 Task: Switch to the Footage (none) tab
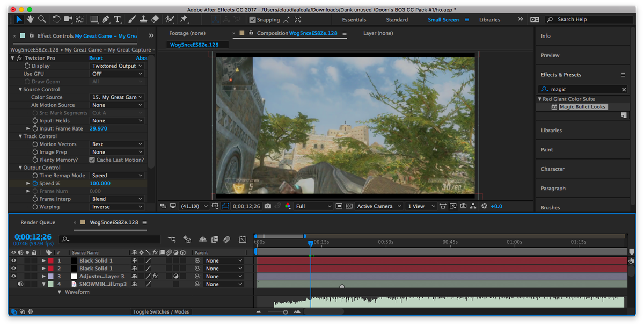[x=187, y=33]
